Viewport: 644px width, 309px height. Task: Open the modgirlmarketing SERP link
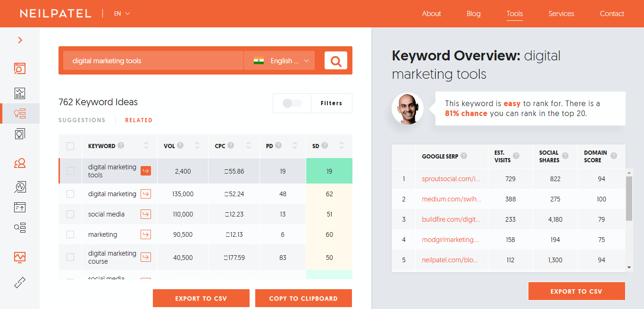tap(451, 240)
